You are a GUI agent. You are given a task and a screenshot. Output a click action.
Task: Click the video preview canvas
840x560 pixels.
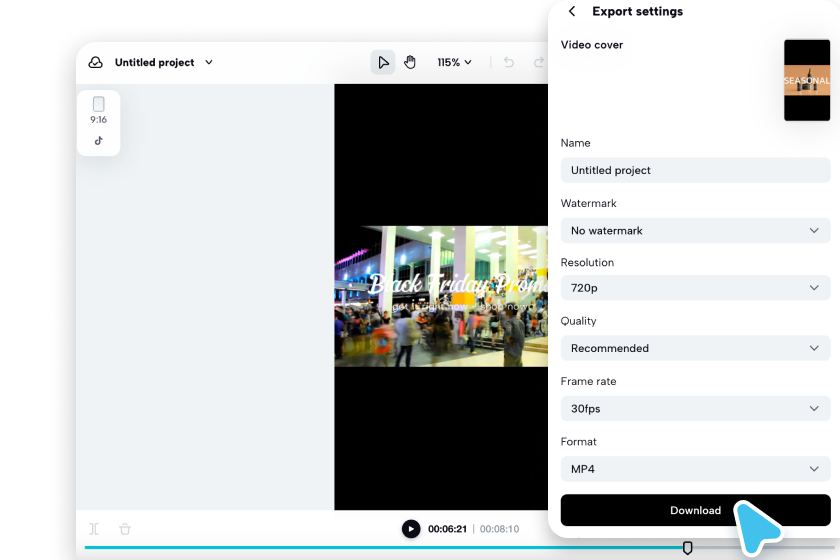[441, 296]
